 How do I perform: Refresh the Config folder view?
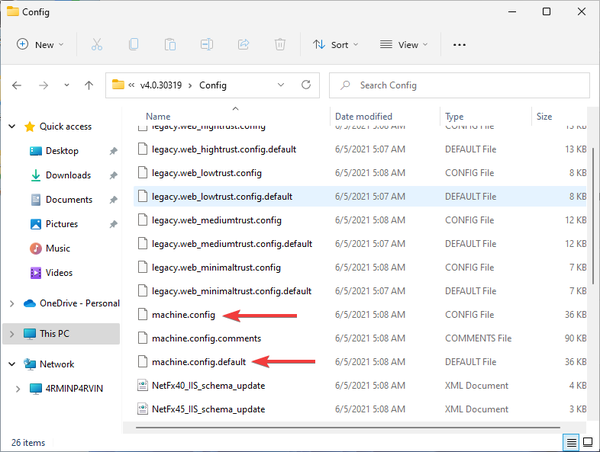(x=306, y=85)
